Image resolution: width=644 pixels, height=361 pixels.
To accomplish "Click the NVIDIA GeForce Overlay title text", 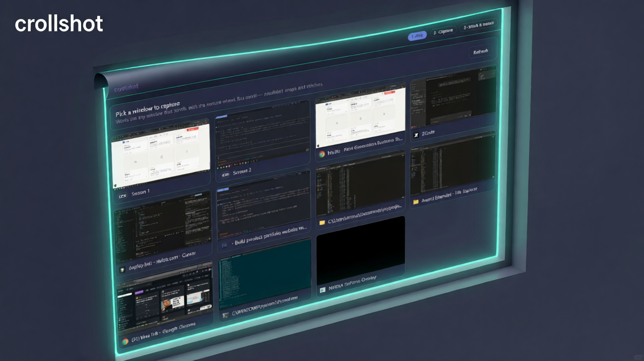I will [x=352, y=283].
